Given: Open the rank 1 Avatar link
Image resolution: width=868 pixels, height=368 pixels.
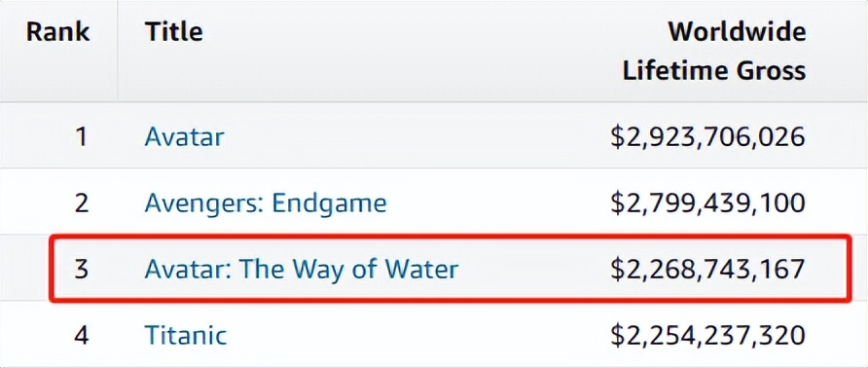Looking at the screenshot, I should (x=184, y=136).
